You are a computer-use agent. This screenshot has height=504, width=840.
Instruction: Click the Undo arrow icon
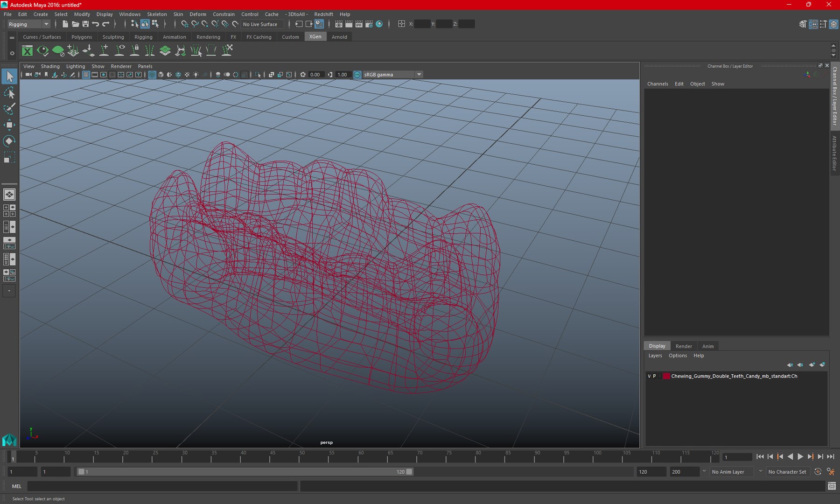click(x=96, y=24)
